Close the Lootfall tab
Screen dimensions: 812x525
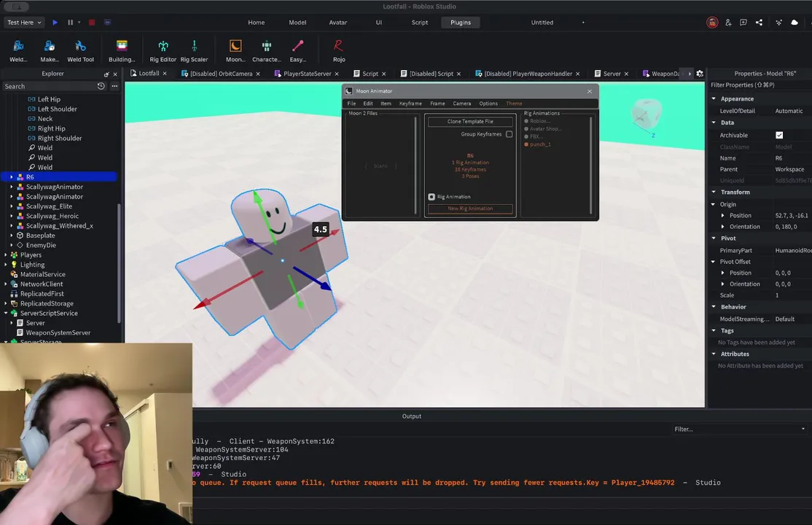165,74
